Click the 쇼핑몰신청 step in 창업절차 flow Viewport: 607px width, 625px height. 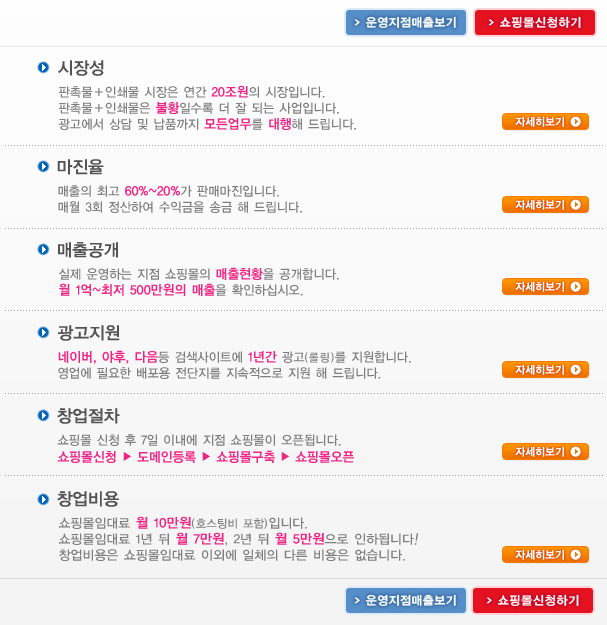pyautogui.click(x=87, y=456)
